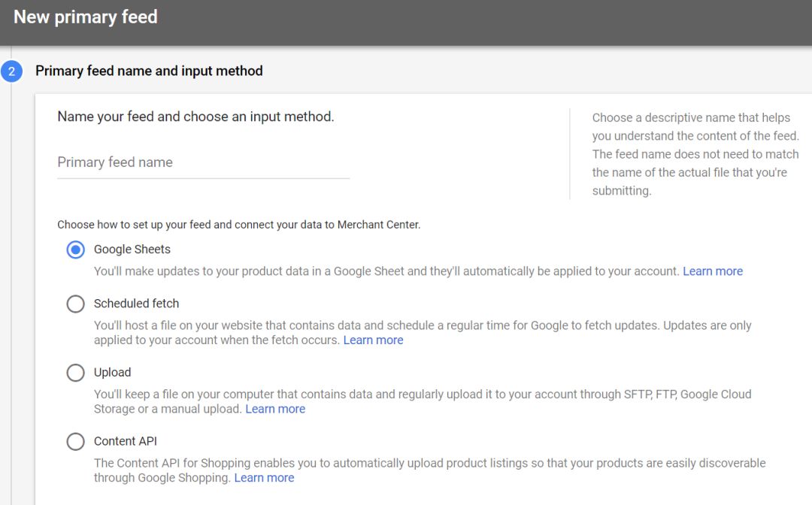Click the 'Primary feed name and input method' heading
This screenshot has width=812, height=505.
149,71
